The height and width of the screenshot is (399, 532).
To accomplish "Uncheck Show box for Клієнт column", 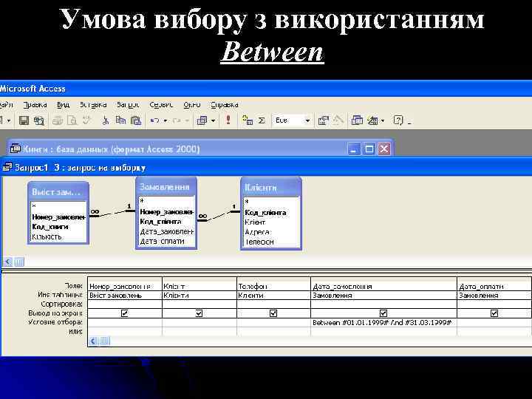I will point(199,313).
